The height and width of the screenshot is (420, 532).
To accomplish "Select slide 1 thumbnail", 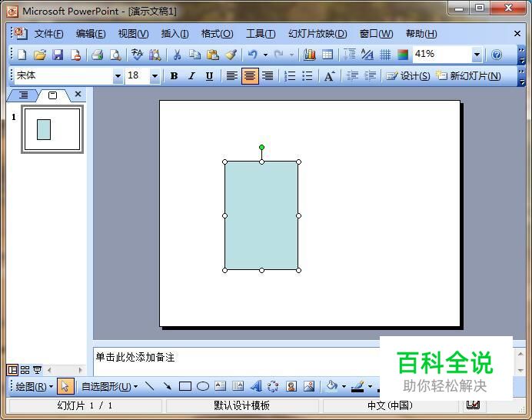I will click(52, 129).
